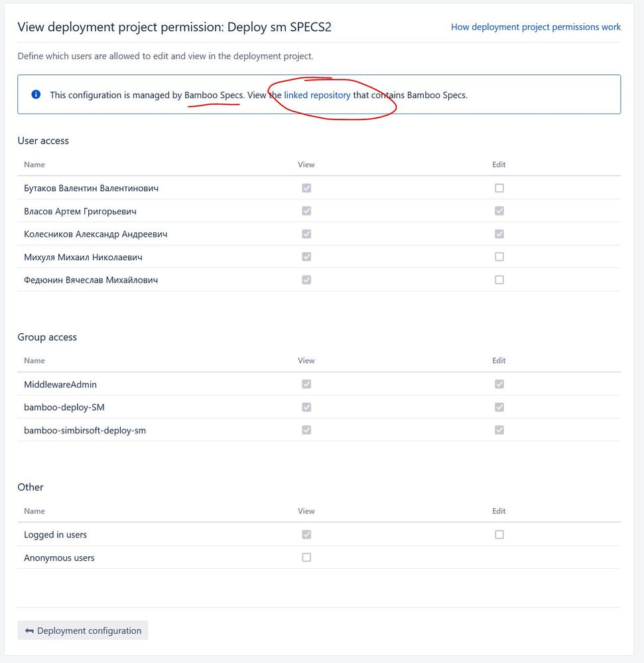Toggle View checkbox for Власов Артем Григорьевич
This screenshot has width=644, height=663.
coord(306,210)
